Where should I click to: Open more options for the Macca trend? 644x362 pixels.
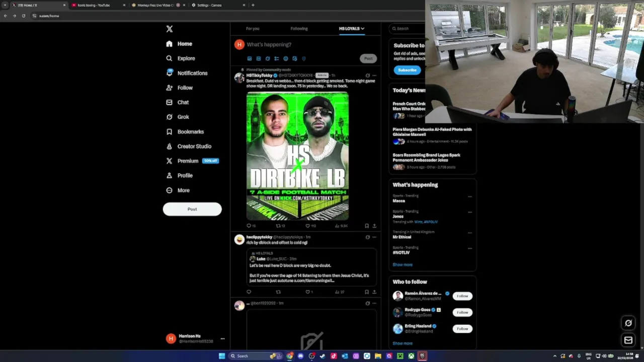(469, 197)
